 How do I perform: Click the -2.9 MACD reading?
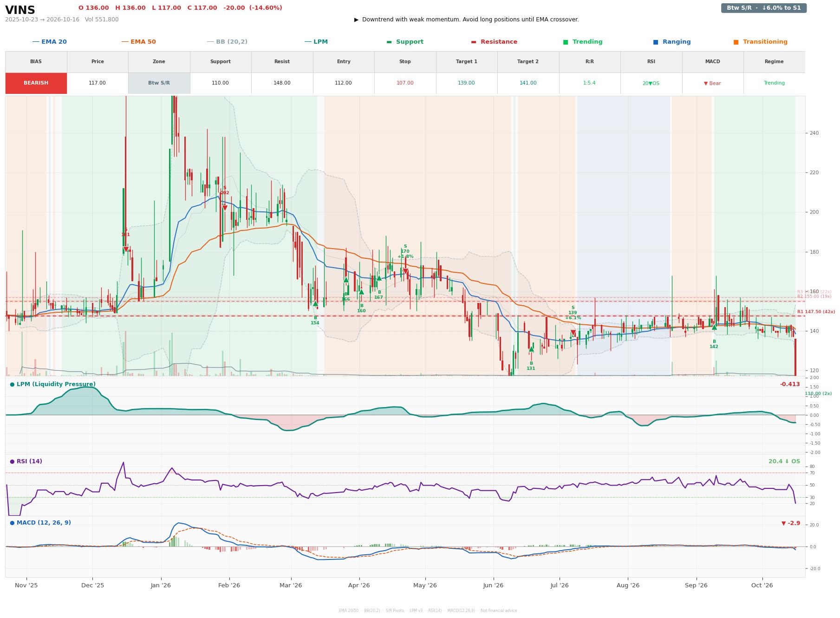[791, 523]
